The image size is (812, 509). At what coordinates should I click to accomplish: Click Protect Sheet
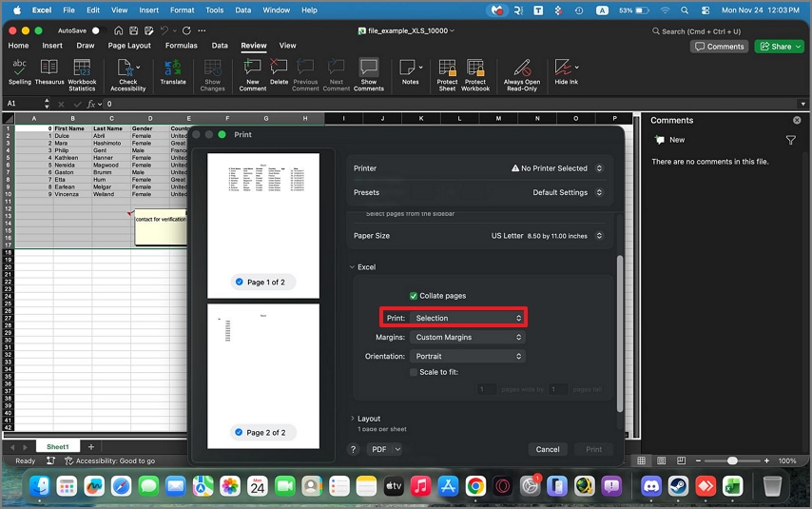[447, 74]
